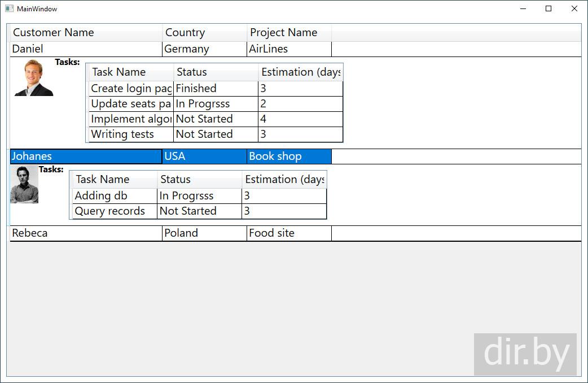This screenshot has height=383, width=588.
Task: Sort by Customer Name column header
Action: pyautogui.click(x=86, y=33)
